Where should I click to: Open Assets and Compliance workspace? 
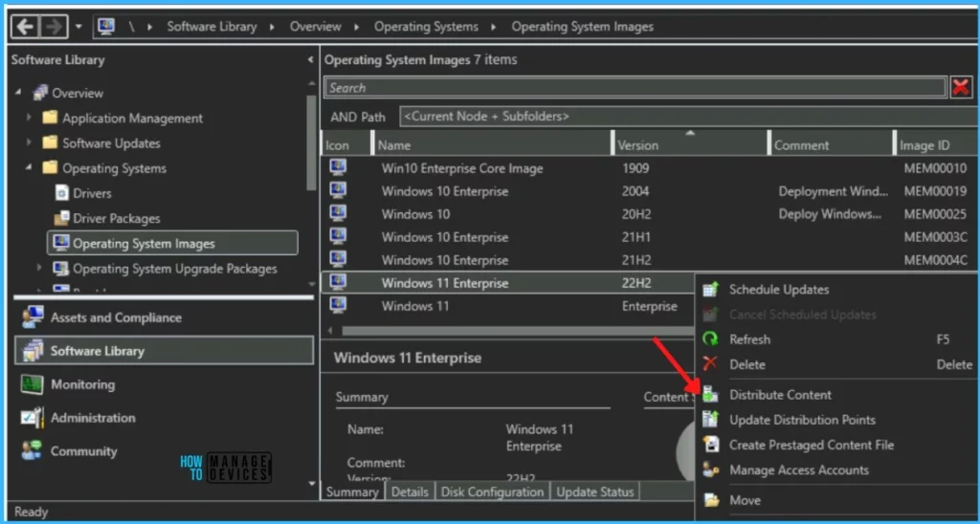click(x=164, y=317)
